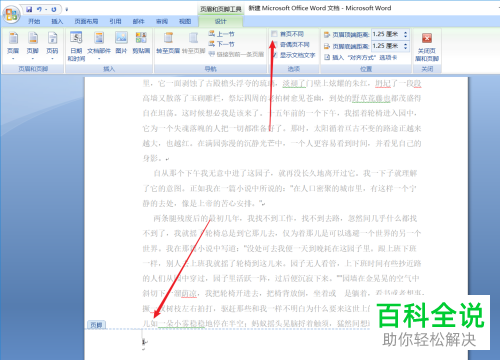Redo the last action
This screenshot has width=500, height=360.
[54, 9]
